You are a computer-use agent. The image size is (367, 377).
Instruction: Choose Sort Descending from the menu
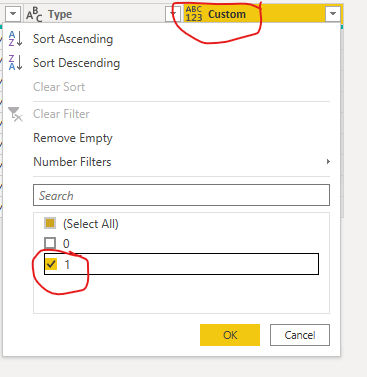[x=76, y=63]
